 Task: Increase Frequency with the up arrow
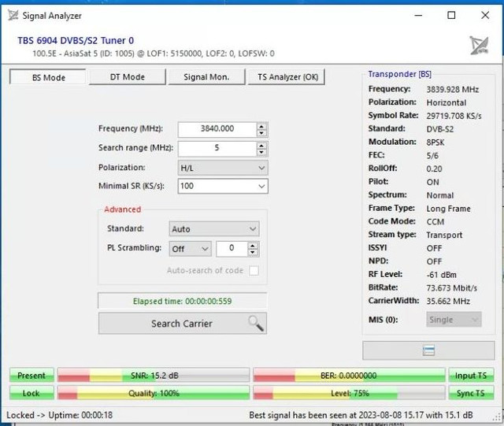point(261,126)
